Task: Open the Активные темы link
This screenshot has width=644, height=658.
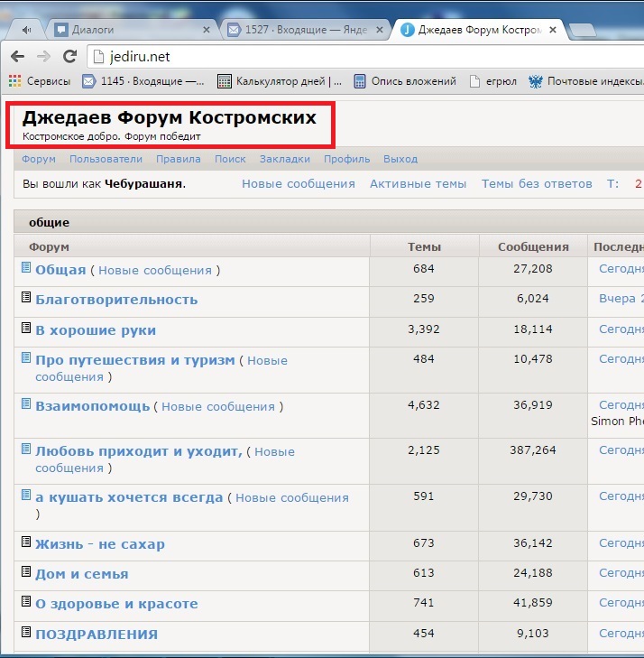Action: coord(418,183)
